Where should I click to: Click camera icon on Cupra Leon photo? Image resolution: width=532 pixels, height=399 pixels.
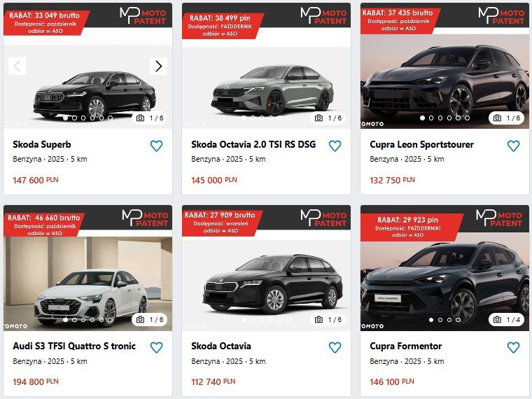pos(497,118)
